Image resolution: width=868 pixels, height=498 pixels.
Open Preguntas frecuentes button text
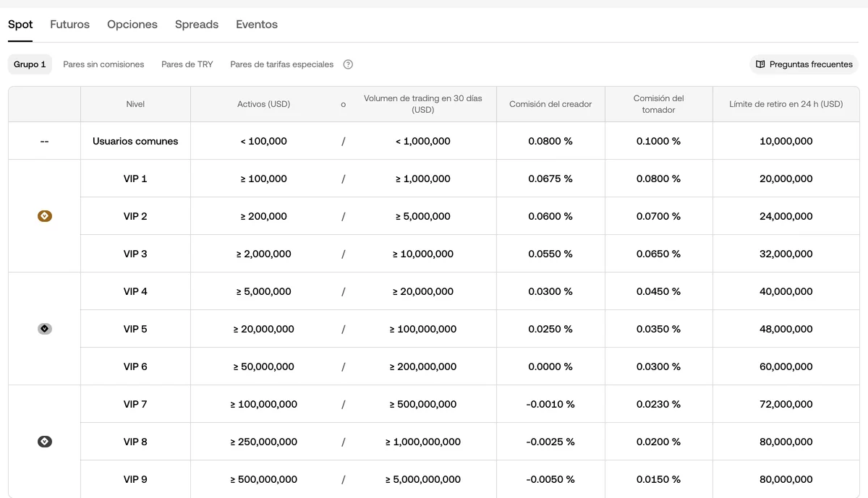[811, 64]
